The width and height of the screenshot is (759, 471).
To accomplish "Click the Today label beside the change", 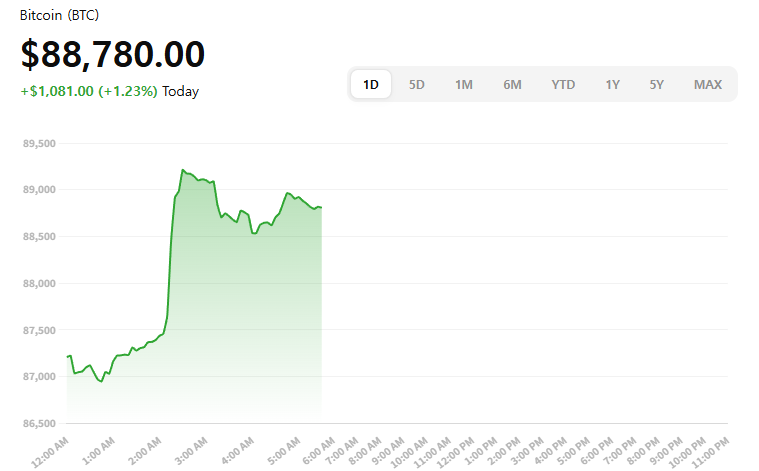I will pyautogui.click(x=181, y=92).
